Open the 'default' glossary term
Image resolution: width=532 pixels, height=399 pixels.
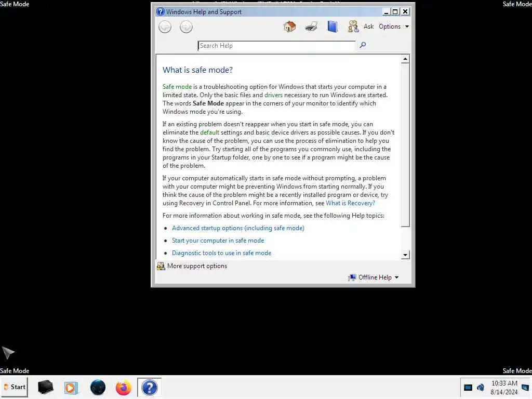point(210,132)
